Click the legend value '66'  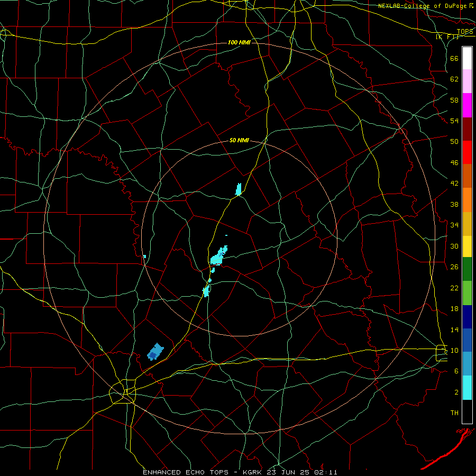pos(454,58)
